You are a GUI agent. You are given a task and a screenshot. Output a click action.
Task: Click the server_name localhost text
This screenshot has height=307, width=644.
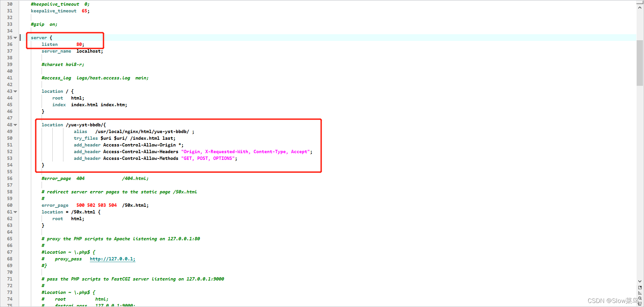click(72, 51)
